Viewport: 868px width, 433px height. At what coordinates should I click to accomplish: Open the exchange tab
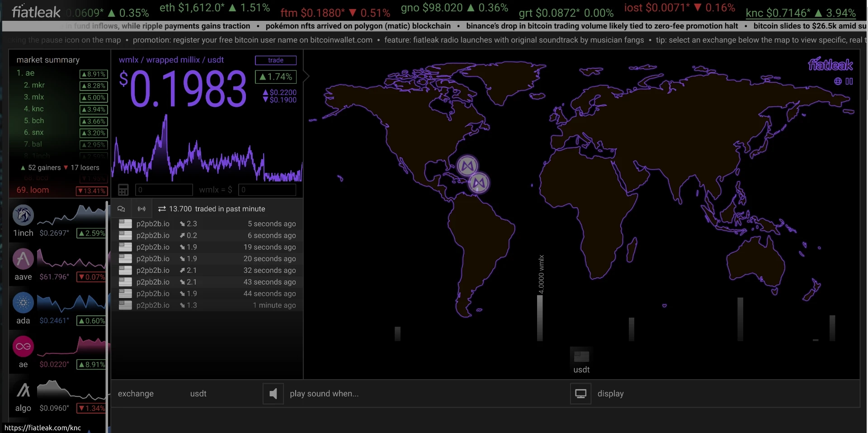pos(136,394)
